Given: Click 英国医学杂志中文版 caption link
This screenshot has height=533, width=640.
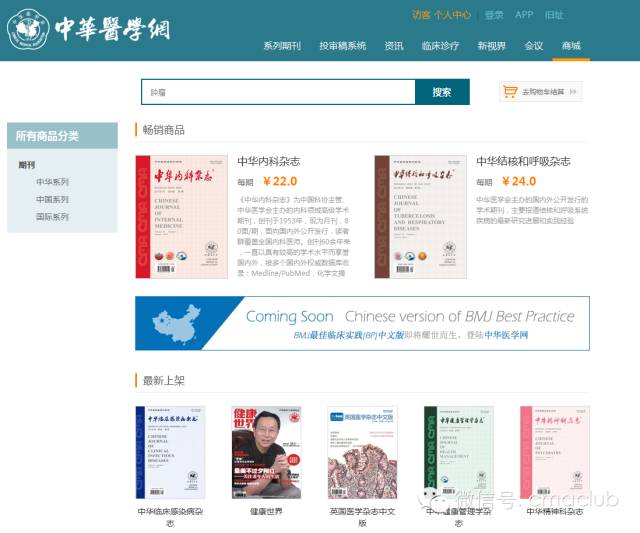Looking at the screenshot, I should [x=362, y=517].
